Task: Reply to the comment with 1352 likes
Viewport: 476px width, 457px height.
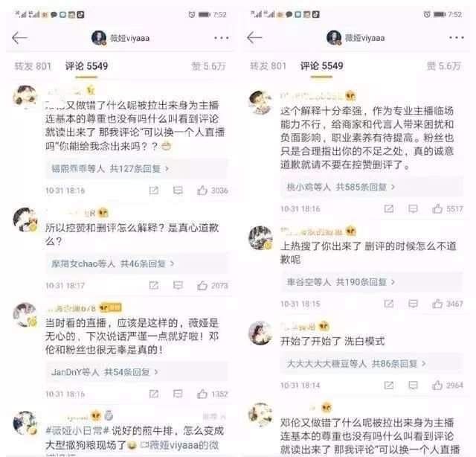Action: coord(178,394)
